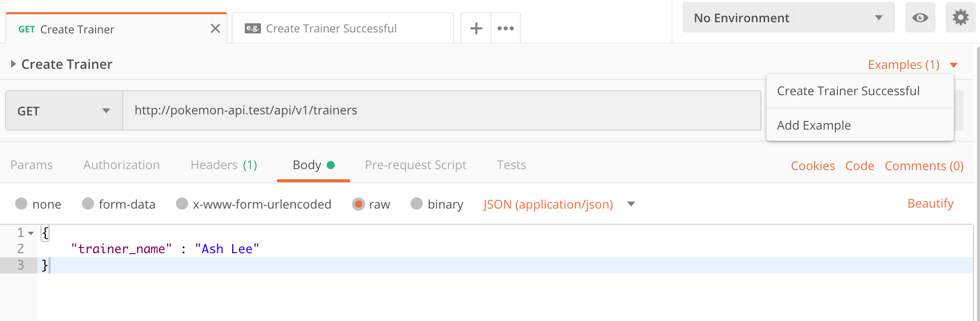Click the environment quick look eye icon
Viewport: 980px width, 321px height.
click(920, 18)
